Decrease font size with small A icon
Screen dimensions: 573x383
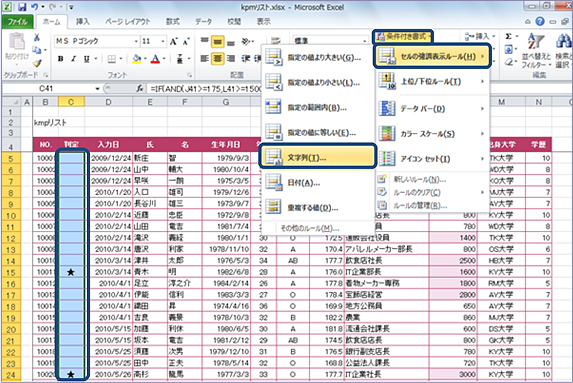(x=186, y=41)
